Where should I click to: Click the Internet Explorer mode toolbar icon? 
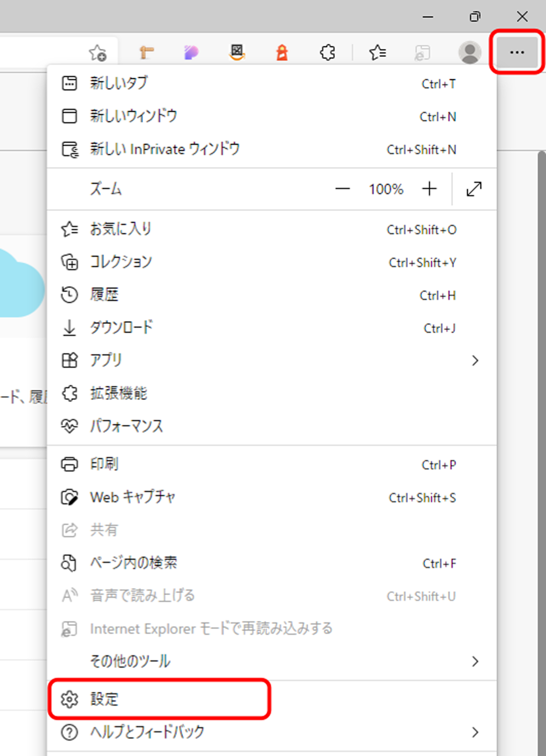[422, 52]
